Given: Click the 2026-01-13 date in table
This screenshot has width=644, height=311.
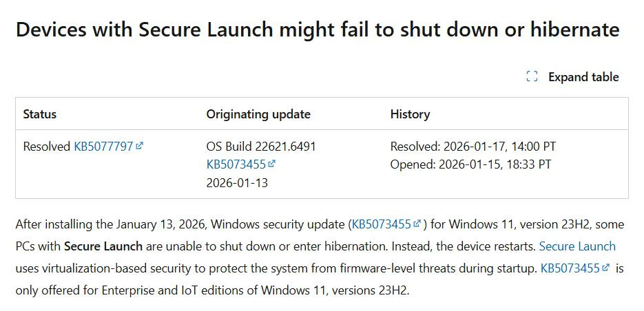Looking at the screenshot, I should click(x=237, y=183).
